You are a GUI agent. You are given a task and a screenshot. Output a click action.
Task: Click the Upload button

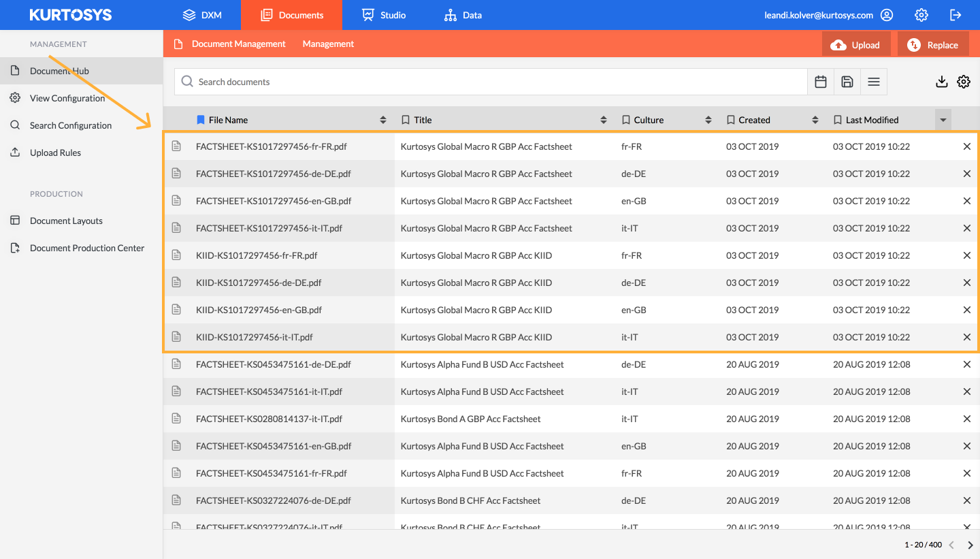coord(855,45)
